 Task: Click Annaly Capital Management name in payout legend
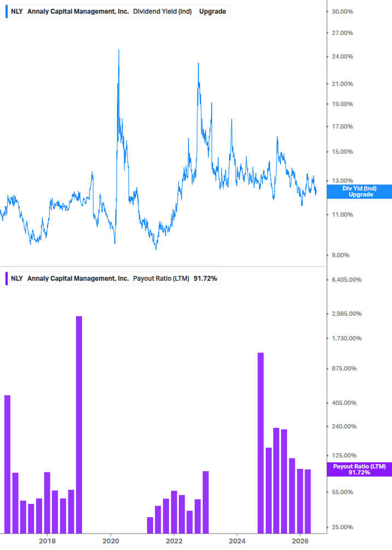(x=78, y=279)
